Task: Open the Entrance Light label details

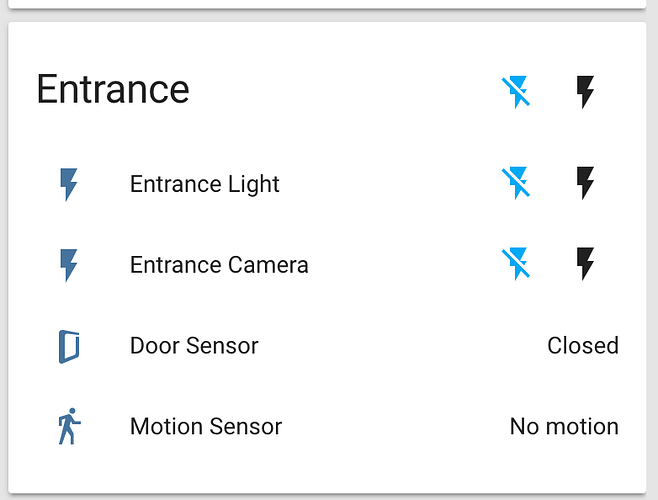Action: click(x=205, y=184)
